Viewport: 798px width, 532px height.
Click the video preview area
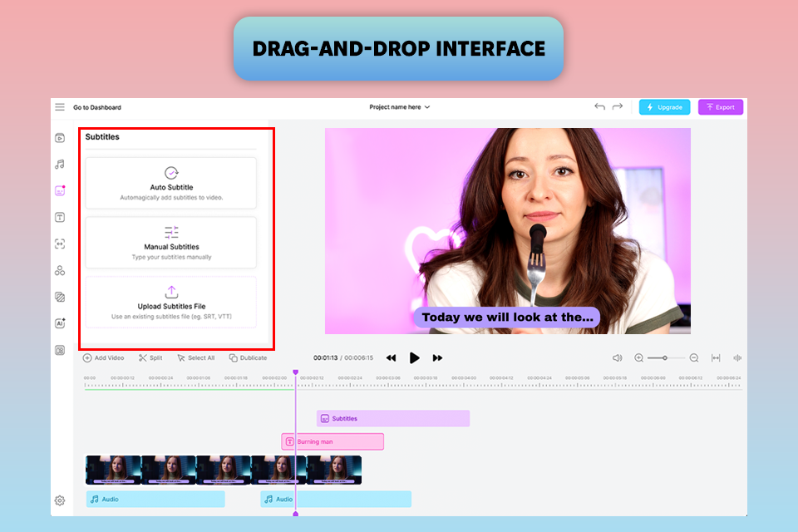[507, 230]
